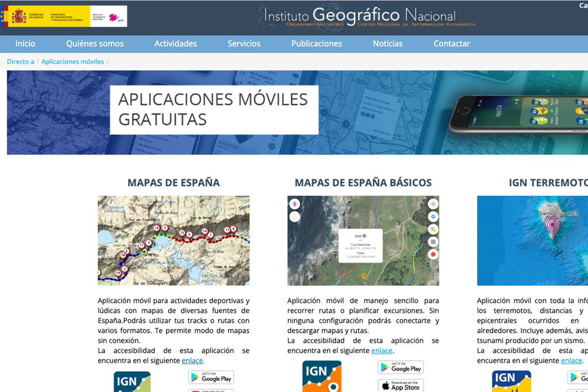
Task: Open the Publicaciones menu
Action: pos(316,43)
